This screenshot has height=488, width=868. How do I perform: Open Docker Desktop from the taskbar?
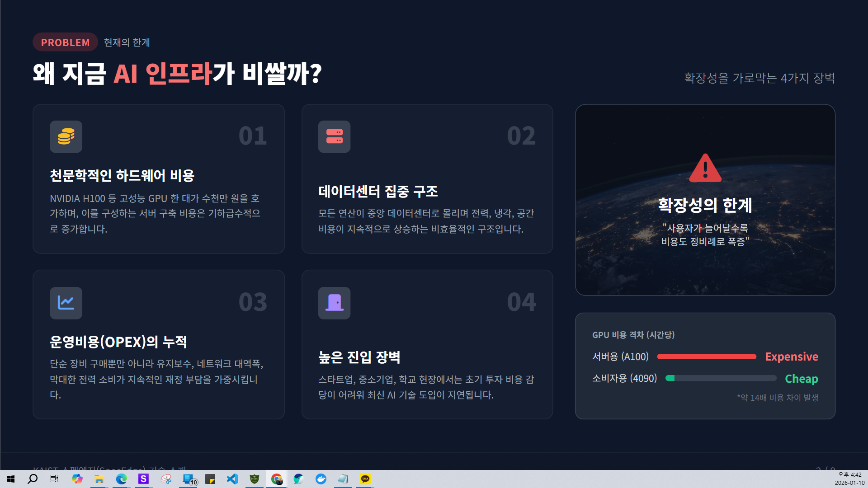321,479
